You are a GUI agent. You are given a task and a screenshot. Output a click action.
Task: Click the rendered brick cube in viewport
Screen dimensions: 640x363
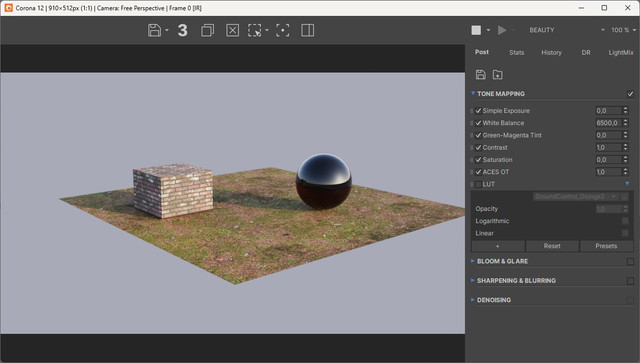coord(173,191)
